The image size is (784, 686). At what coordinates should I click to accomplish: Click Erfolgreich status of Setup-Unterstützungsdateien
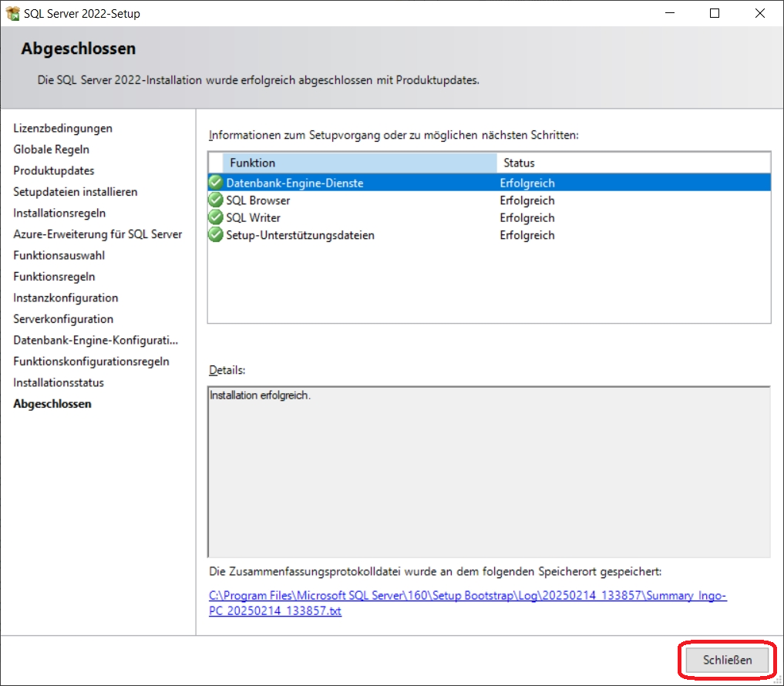(x=527, y=235)
